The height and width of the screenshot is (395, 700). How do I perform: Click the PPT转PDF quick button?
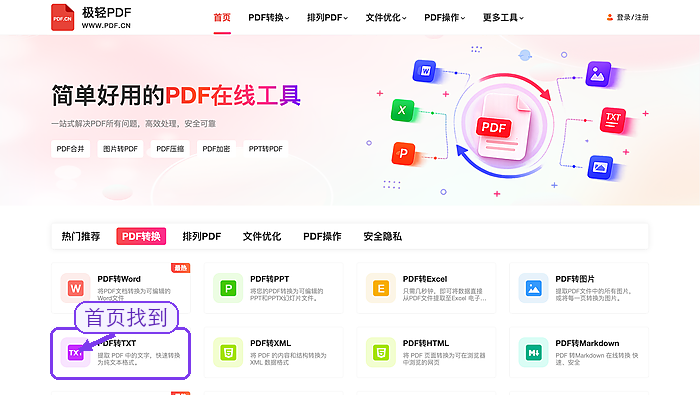coord(266,149)
